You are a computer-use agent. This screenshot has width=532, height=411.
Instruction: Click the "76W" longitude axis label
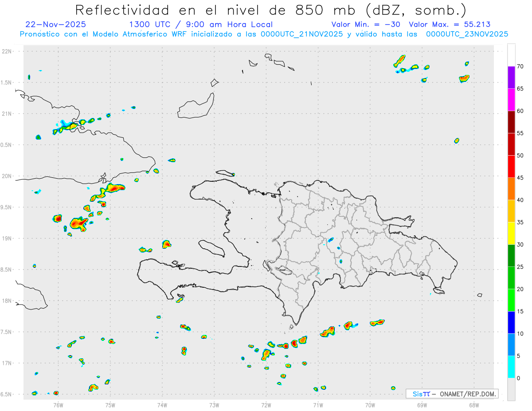tap(58, 404)
